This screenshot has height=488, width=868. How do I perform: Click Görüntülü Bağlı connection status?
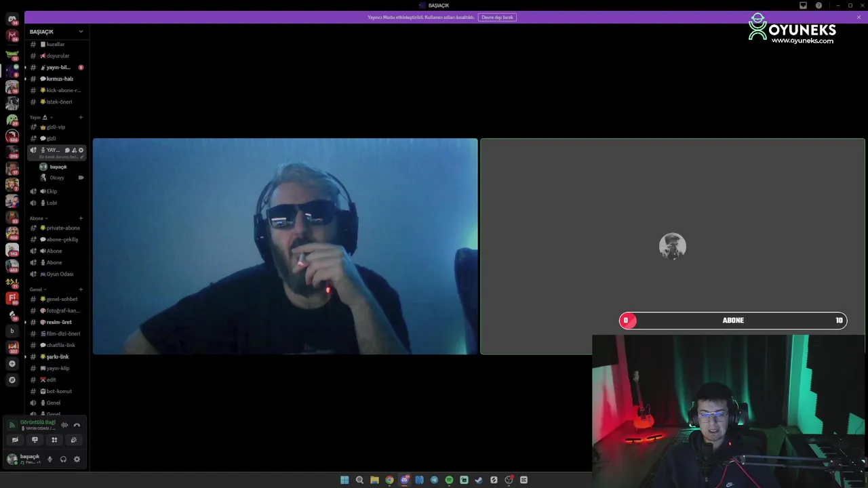[37, 422]
